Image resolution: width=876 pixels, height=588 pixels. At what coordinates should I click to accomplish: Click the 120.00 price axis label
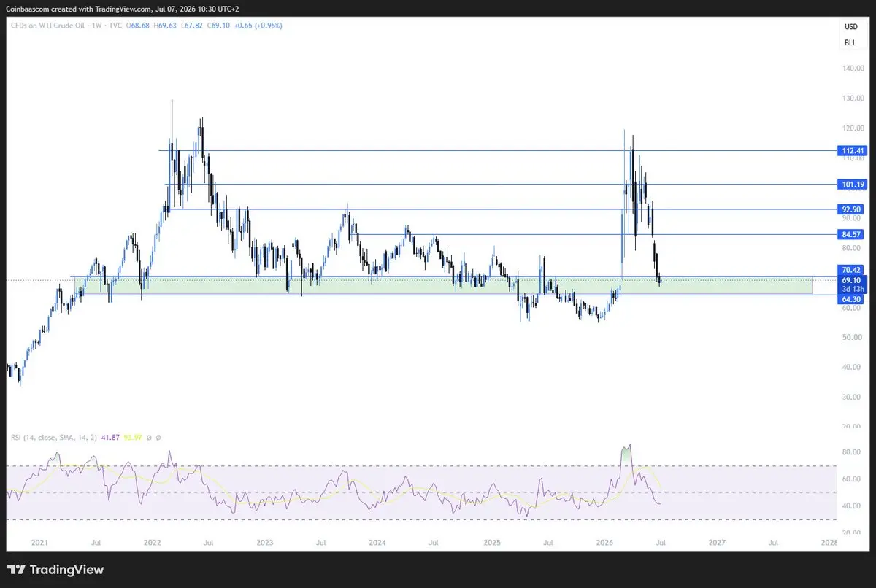click(x=853, y=128)
